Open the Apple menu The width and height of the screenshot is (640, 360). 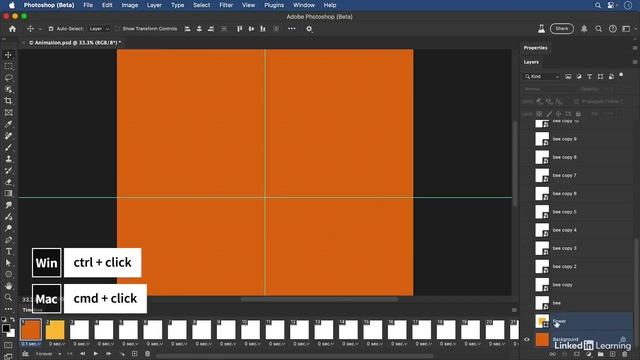click(12, 5)
